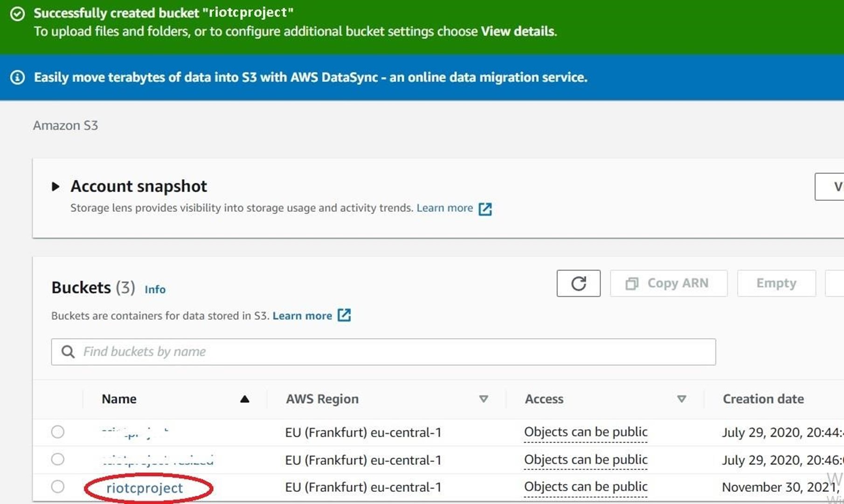Open the riotcproject bucket link

(145, 488)
